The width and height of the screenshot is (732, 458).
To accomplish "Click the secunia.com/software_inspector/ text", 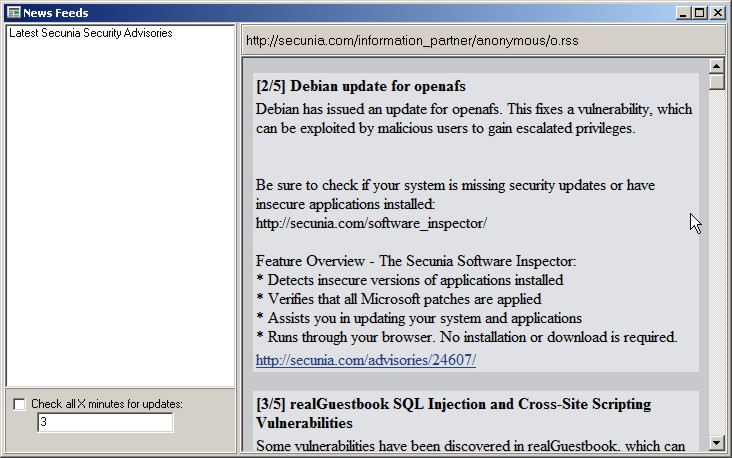I will [371, 223].
